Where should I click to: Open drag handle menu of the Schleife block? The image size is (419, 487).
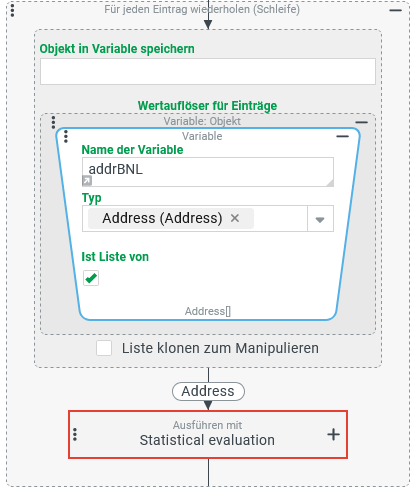[12, 10]
